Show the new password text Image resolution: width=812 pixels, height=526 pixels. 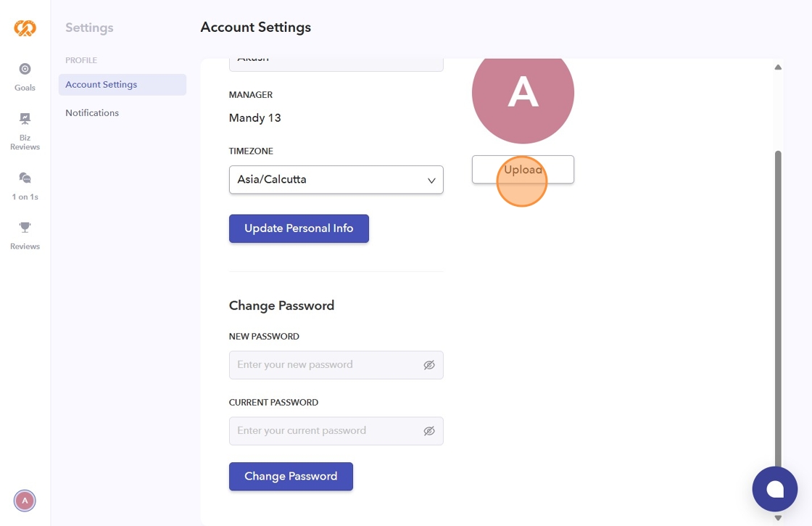coord(429,365)
